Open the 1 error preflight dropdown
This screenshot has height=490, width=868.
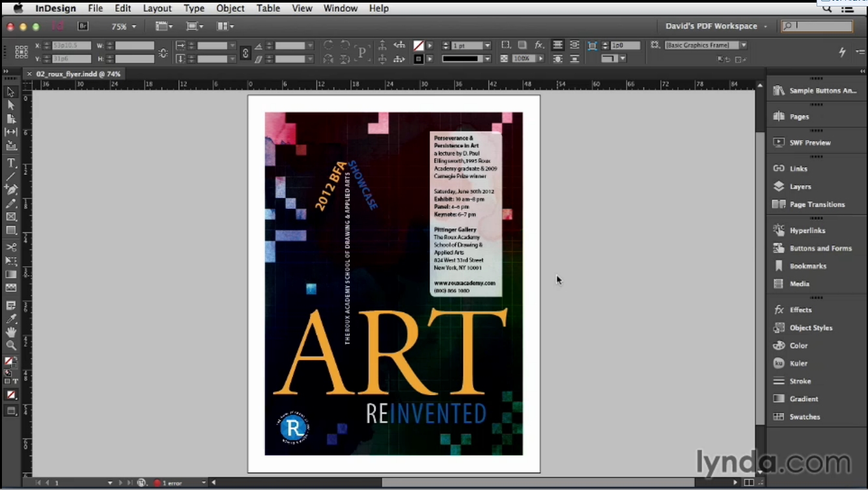(x=204, y=483)
